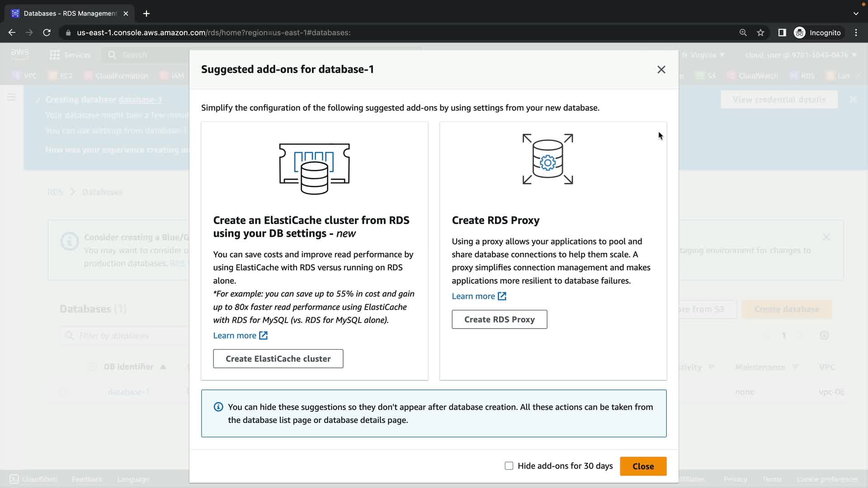Reload the page using browser refresh icon
The image size is (868, 488).
(47, 33)
